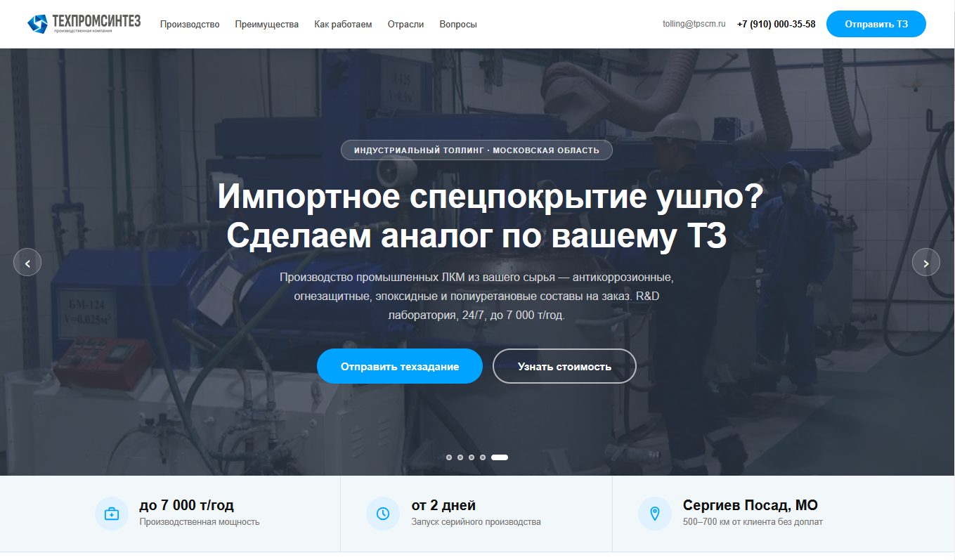Click the Индустриальный толлинг · Московская область badge
955x560 pixels.
(476, 150)
